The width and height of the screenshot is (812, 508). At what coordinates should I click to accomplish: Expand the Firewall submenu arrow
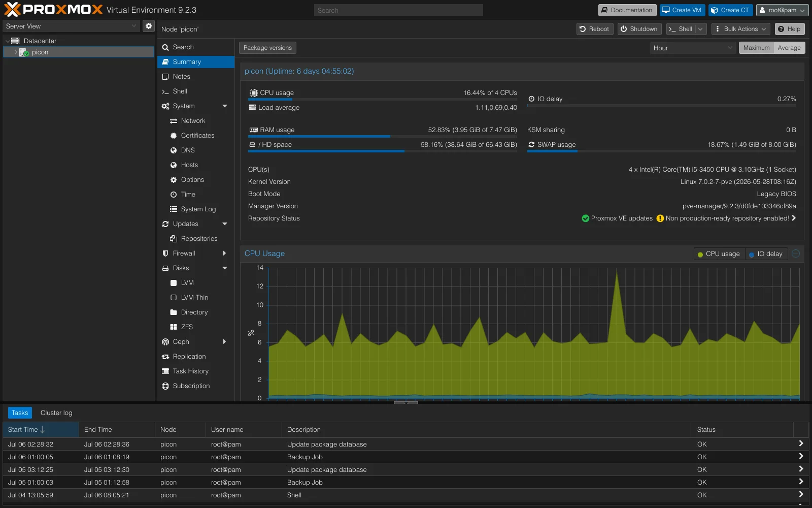(x=224, y=253)
